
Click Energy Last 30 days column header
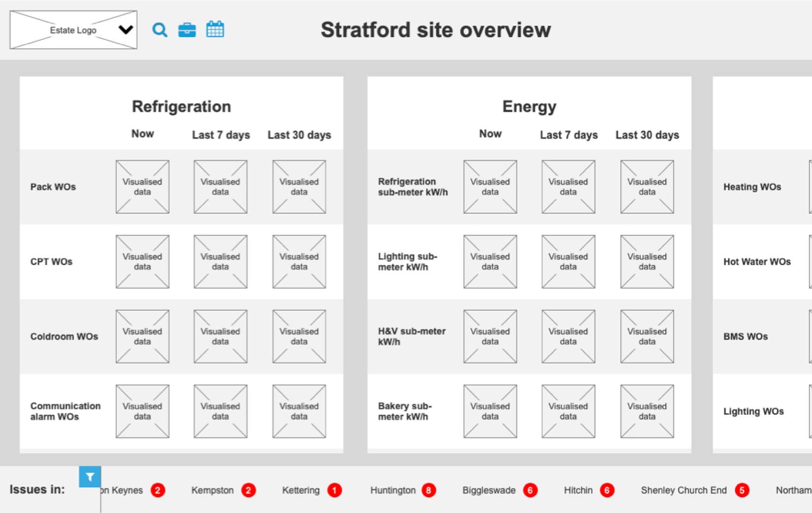(647, 135)
